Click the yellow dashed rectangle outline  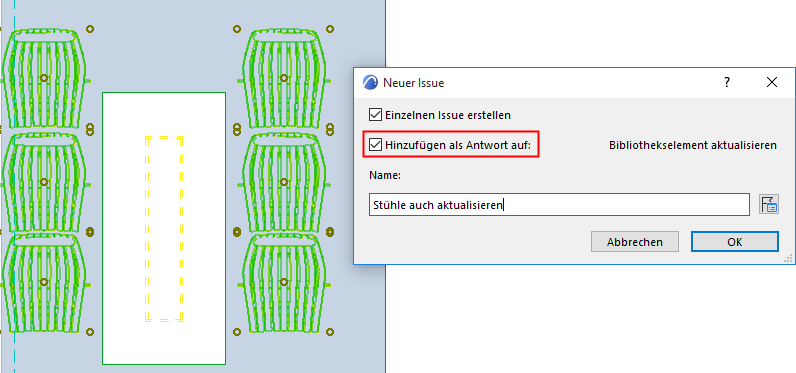click(x=164, y=229)
